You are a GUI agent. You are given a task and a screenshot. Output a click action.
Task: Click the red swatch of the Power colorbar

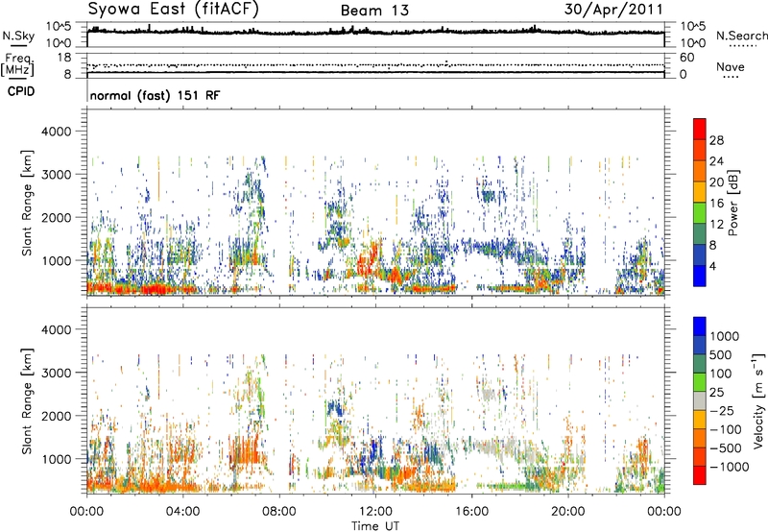click(700, 129)
